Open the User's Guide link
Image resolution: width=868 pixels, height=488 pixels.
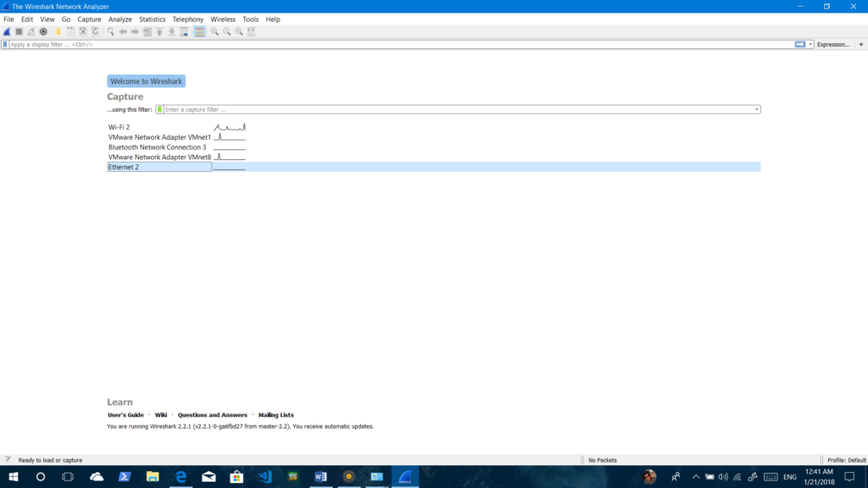click(125, 415)
